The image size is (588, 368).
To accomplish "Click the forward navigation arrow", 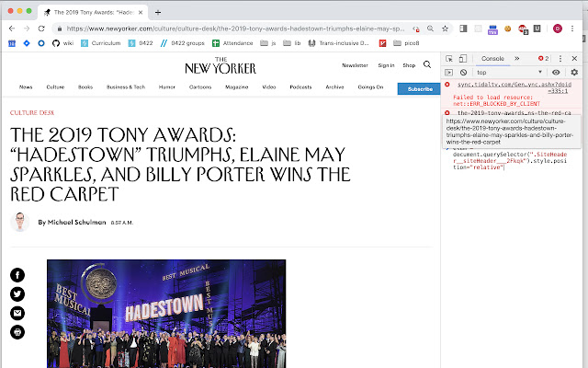I will (27, 29).
